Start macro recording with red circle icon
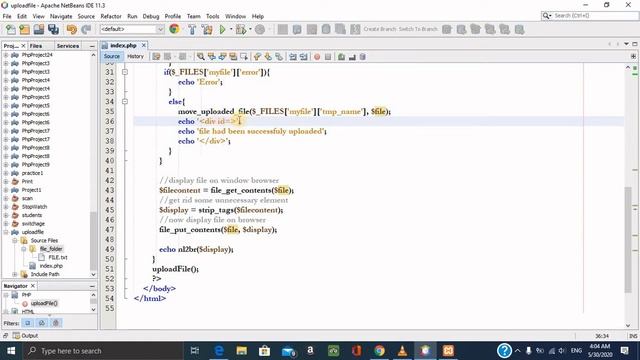The width and height of the screenshot is (640, 360). 317,57
